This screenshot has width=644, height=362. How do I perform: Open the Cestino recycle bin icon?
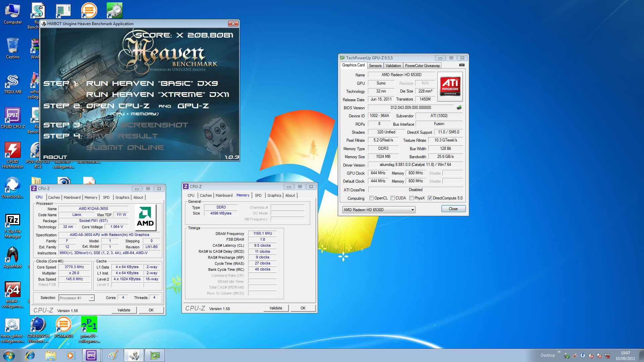[x=12, y=48]
